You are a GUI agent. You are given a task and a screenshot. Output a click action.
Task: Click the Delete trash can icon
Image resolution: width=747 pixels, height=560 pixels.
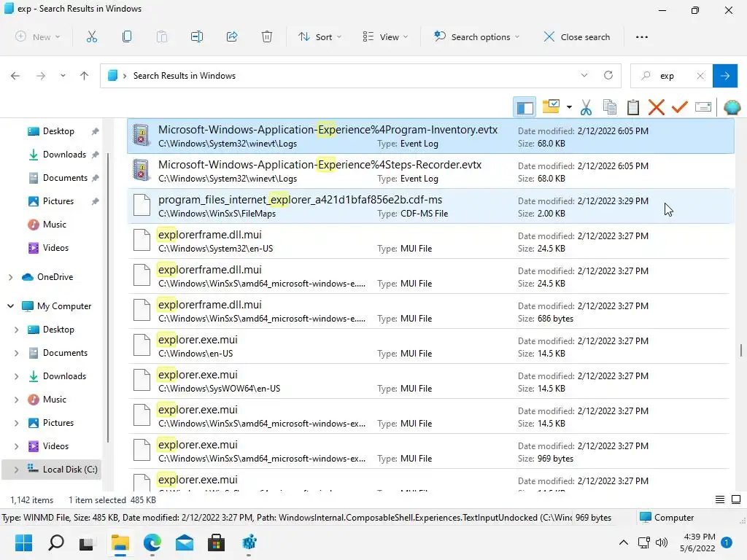[267, 36]
